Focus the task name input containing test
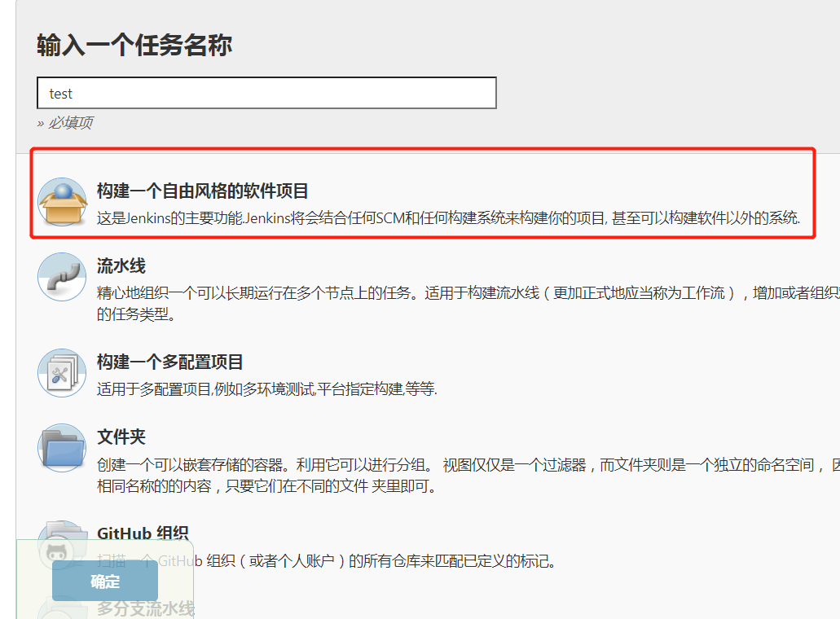The width and height of the screenshot is (840, 619). [x=266, y=93]
